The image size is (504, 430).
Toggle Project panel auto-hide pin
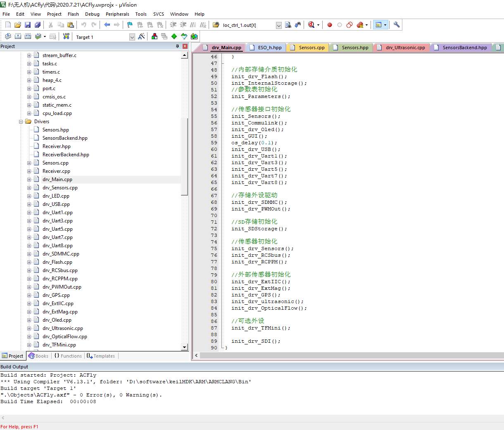(x=178, y=46)
